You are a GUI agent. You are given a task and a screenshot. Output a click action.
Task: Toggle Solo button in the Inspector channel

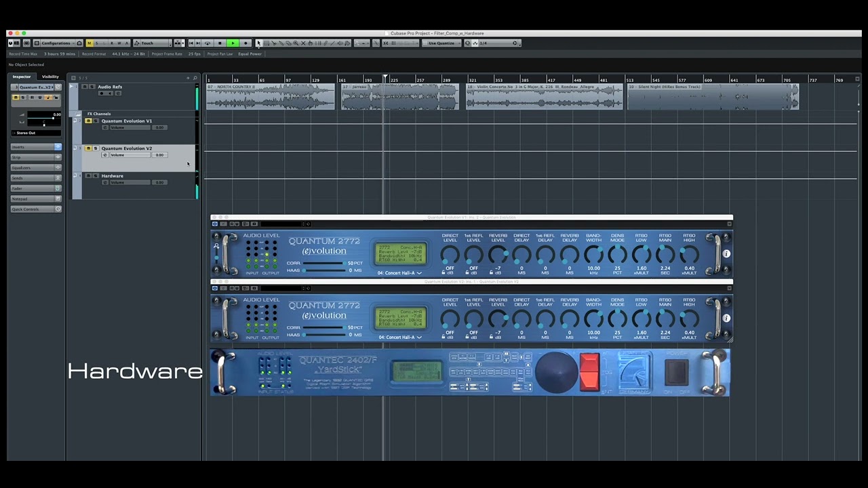[x=23, y=98]
